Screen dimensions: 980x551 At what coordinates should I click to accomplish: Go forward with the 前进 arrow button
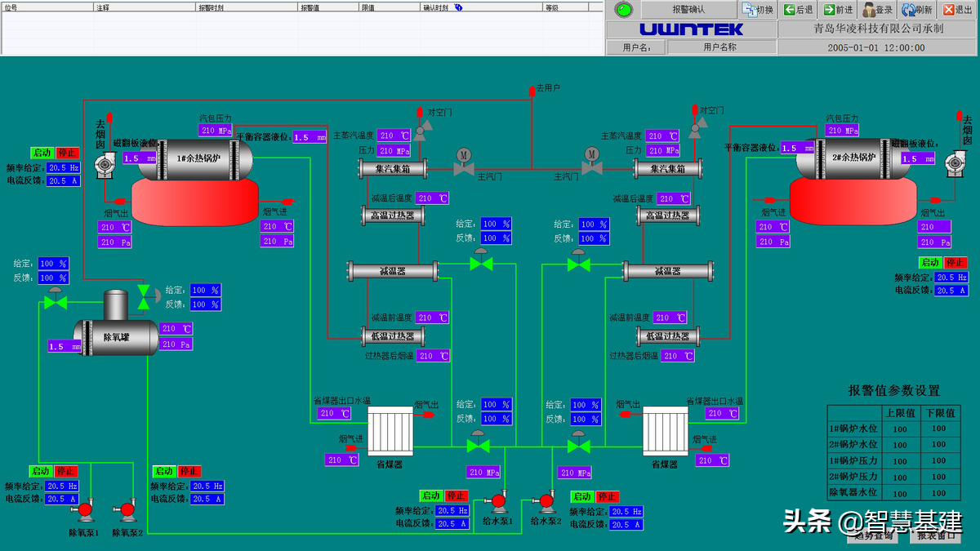point(837,10)
